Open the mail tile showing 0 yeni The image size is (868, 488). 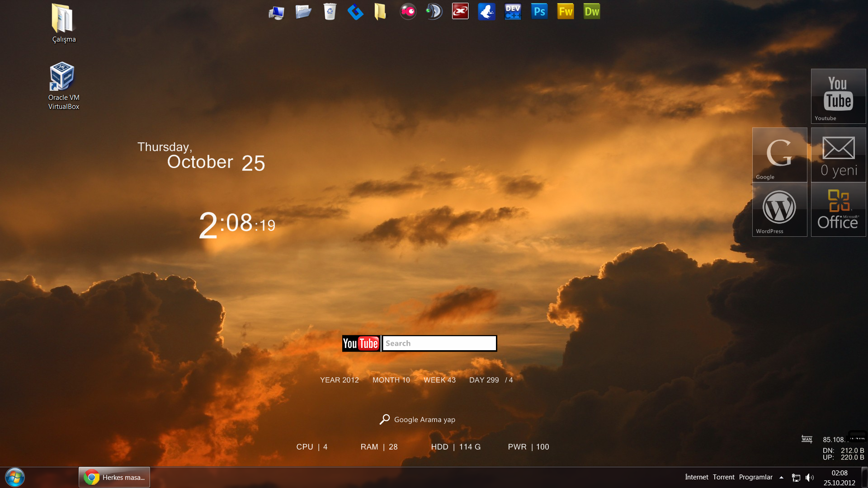click(838, 155)
